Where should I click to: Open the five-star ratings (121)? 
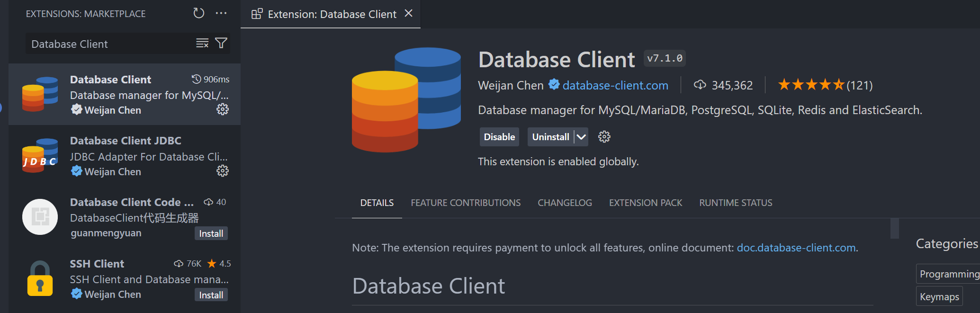[x=825, y=85]
